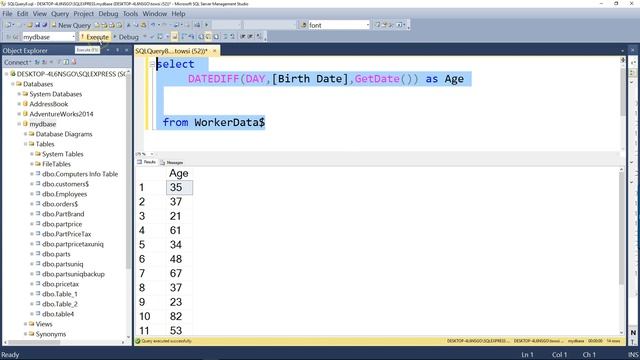
Task: Click in the font find input field
Action: 337,25
